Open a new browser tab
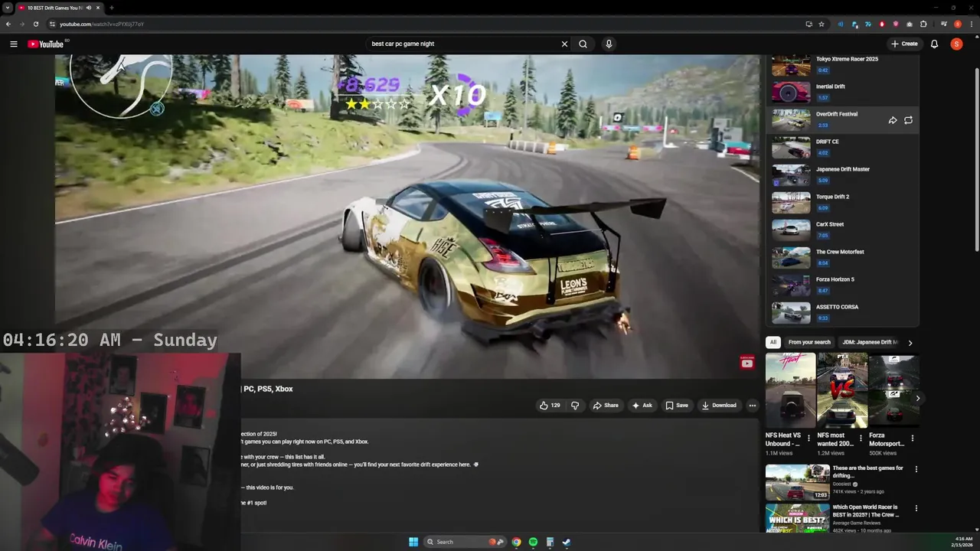This screenshot has width=980, height=551. pos(112,8)
